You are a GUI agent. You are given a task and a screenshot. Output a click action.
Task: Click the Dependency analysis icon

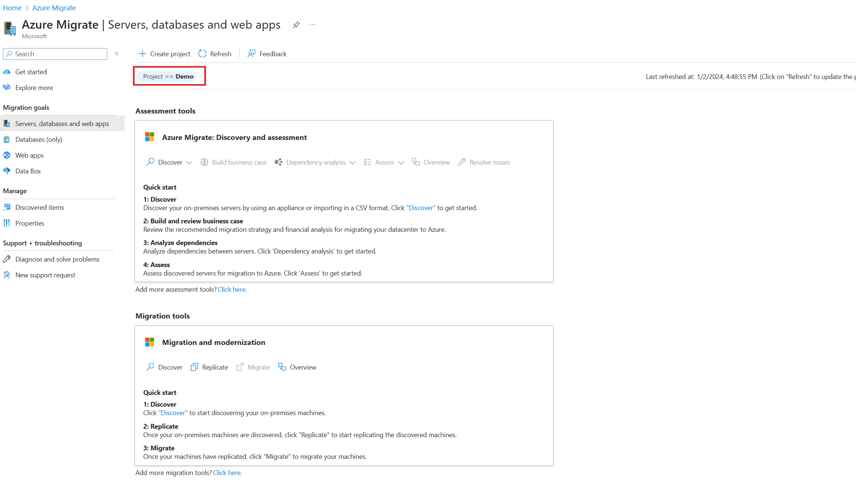pyautogui.click(x=278, y=162)
